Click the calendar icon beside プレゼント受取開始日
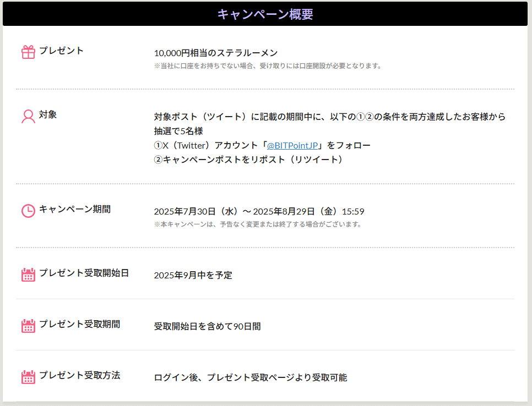 pos(28,275)
